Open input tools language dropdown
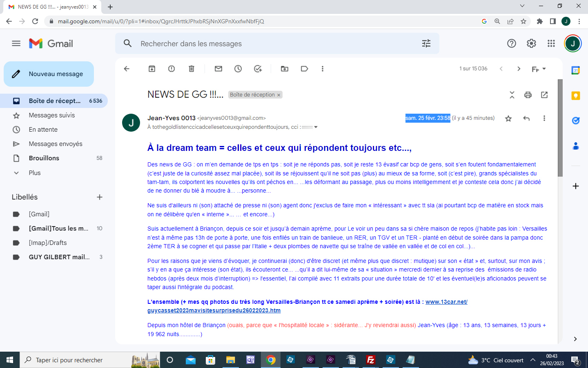Screen dimensions: 588x368 click(x=539, y=69)
